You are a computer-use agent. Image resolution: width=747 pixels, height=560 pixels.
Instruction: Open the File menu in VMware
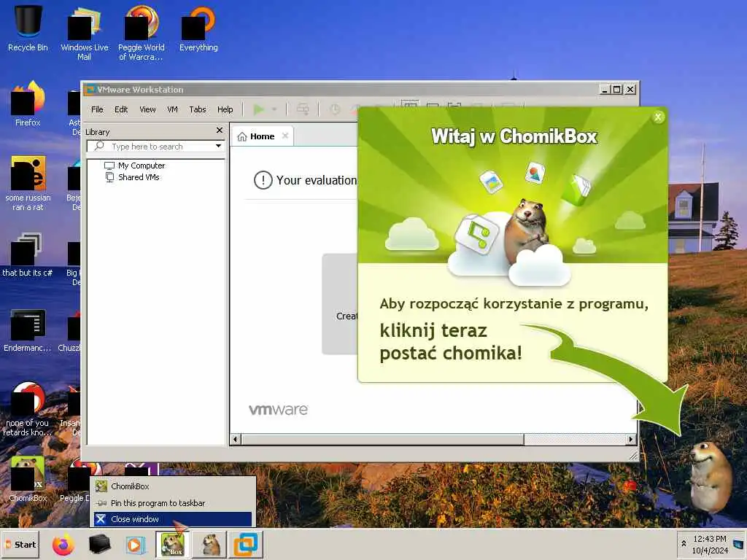pyautogui.click(x=97, y=109)
